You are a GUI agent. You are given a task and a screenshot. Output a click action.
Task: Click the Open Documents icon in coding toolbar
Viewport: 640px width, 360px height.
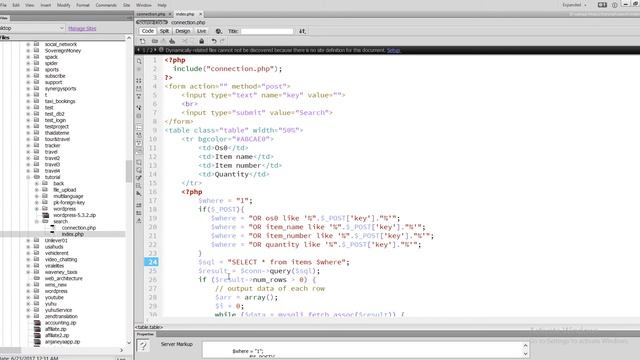point(139,61)
